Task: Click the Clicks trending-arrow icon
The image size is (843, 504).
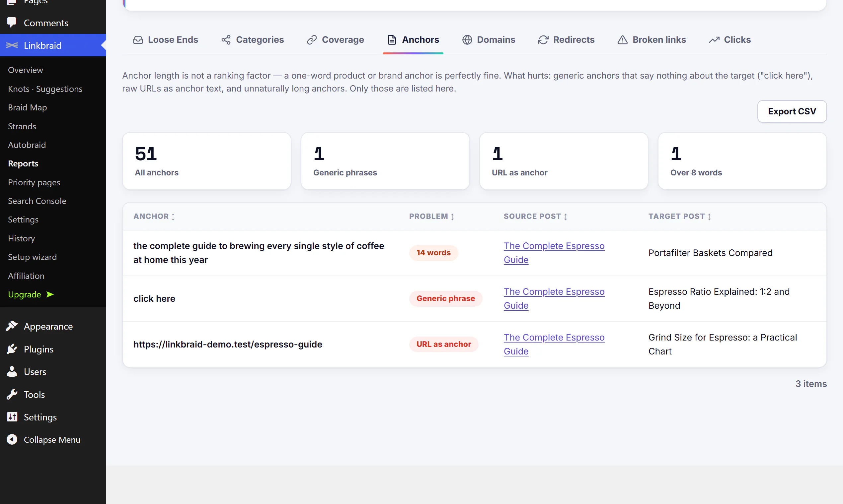Action: [714, 40]
